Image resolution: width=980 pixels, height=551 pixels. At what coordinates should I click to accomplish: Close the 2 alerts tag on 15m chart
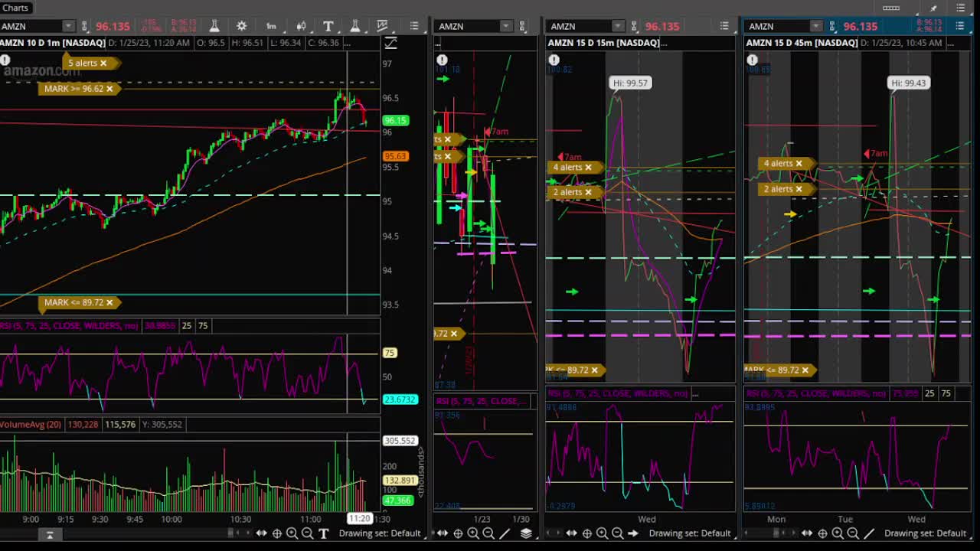(x=588, y=192)
